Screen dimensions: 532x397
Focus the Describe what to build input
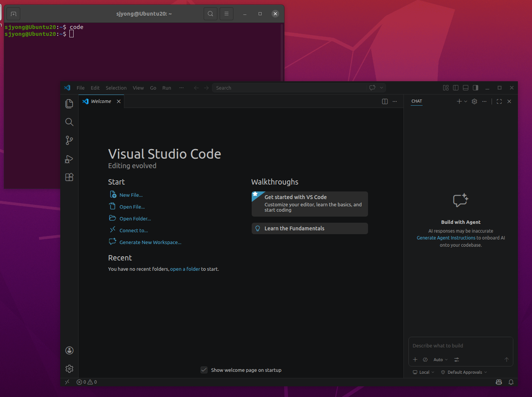(461, 346)
